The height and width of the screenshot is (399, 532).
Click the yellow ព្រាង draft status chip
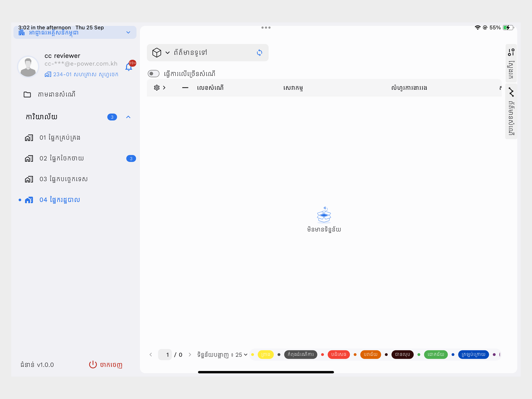click(x=266, y=354)
